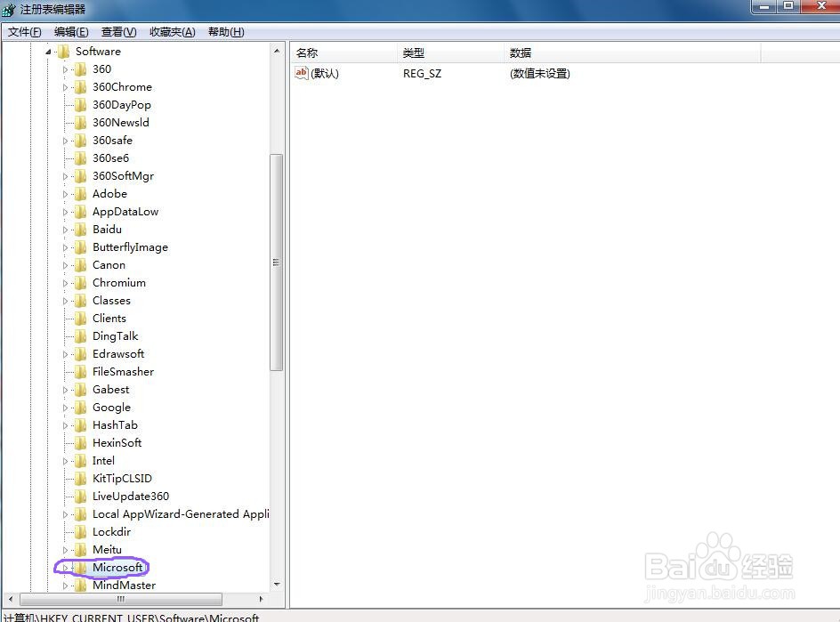840x622 pixels.
Task: Select the Local AppWizard-Generated Appli key label
Action: [x=181, y=514]
